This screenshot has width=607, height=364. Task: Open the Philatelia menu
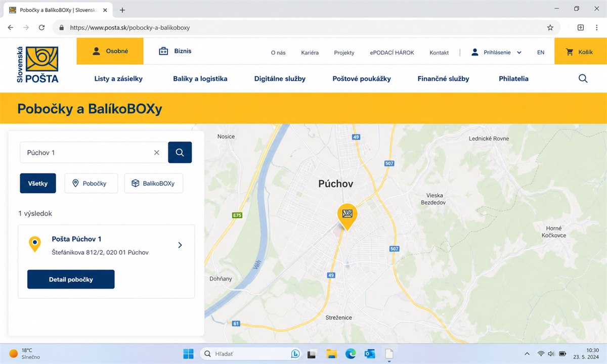513,78
